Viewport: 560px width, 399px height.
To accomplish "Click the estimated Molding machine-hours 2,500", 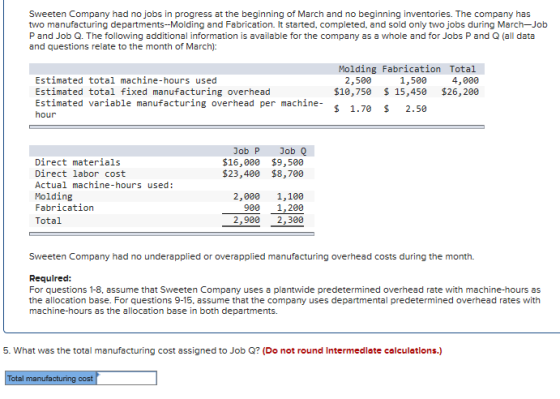I will click(358, 80).
